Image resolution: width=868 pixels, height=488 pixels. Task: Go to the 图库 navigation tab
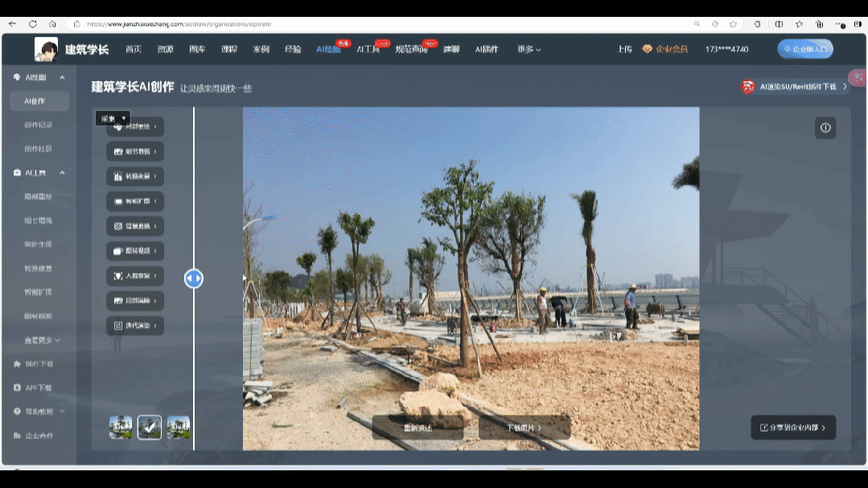tap(197, 49)
